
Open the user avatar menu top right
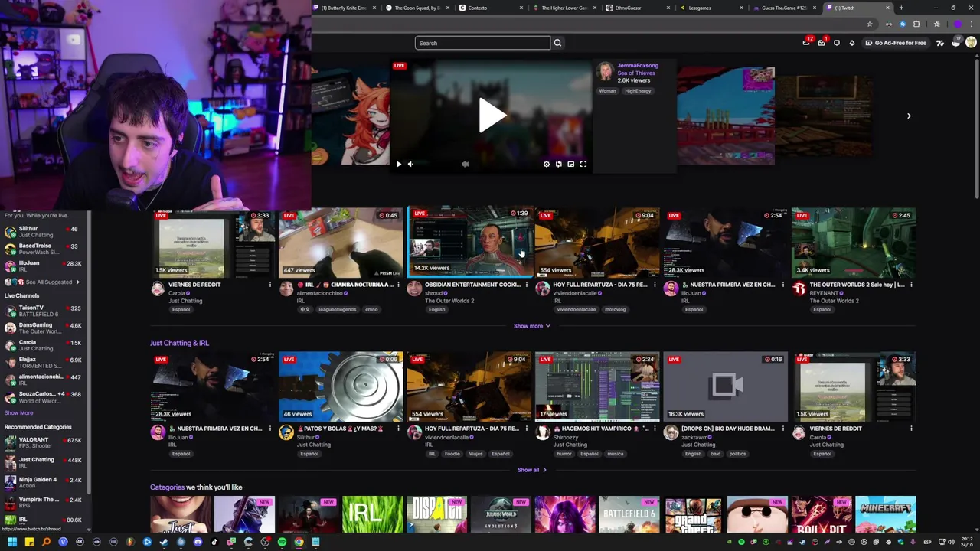coord(971,43)
